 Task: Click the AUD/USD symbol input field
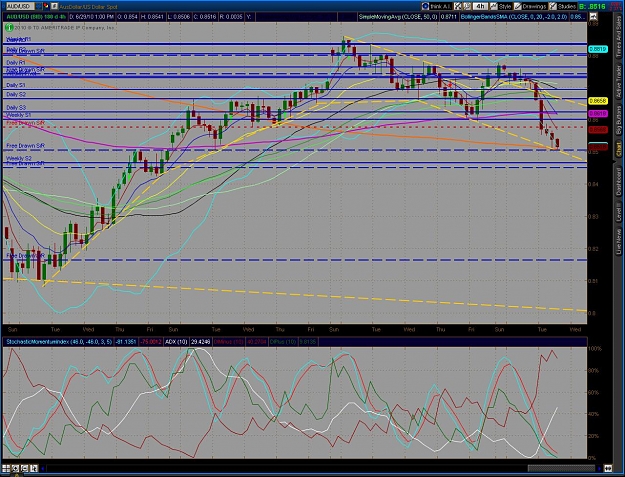click(x=20, y=6)
